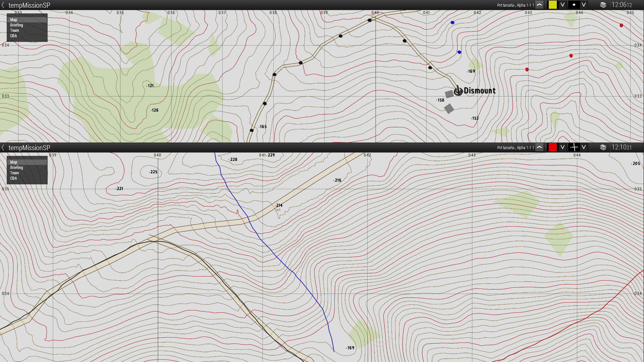
Task: Click the layers icon in lower map bar
Action: [x=603, y=147]
